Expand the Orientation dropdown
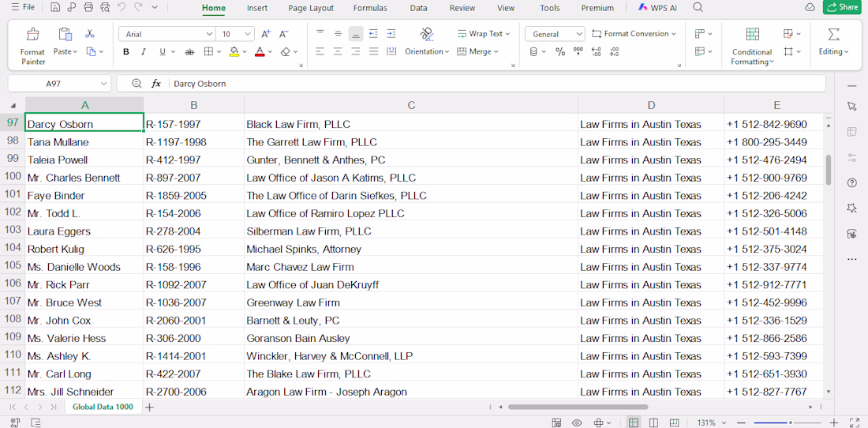868x428 pixels. 447,51
